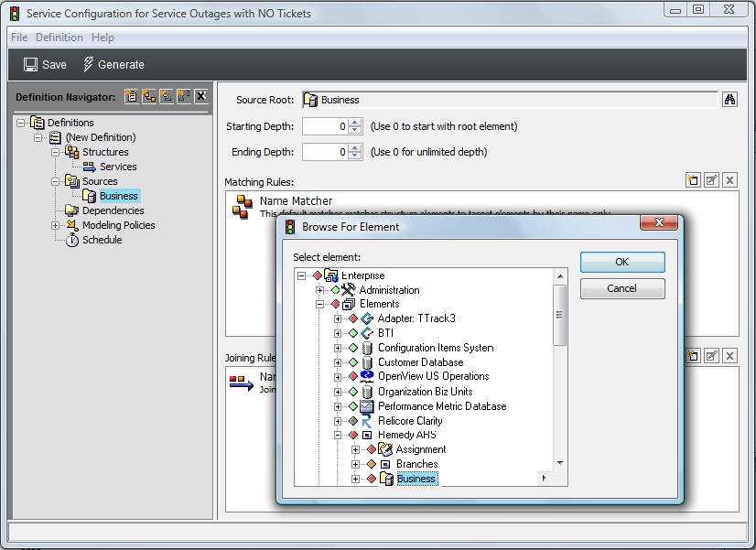Click first Definition Navigator toolbar icon
This screenshot has height=550, width=756.
(x=131, y=96)
